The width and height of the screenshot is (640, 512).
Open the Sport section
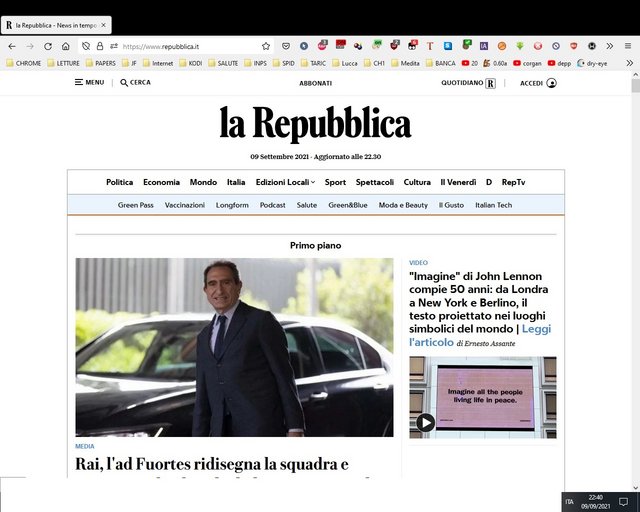pyautogui.click(x=335, y=182)
